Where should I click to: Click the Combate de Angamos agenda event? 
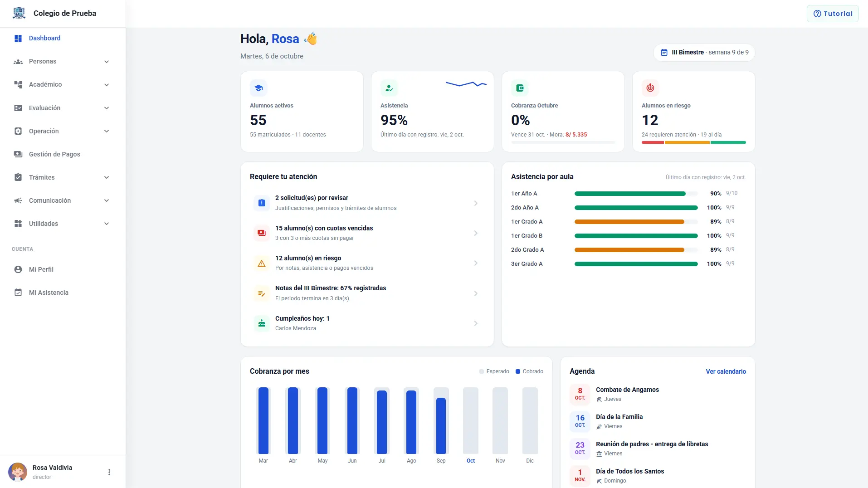tap(658, 394)
